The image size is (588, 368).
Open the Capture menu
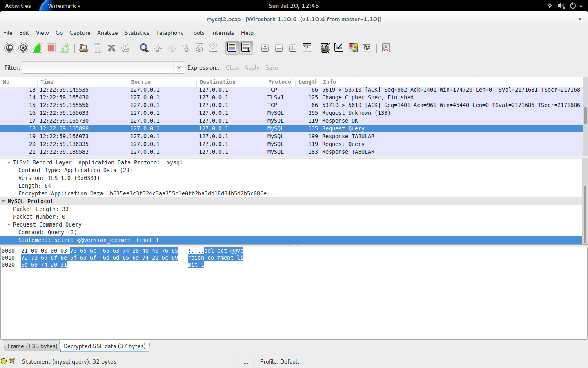point(80,33)
